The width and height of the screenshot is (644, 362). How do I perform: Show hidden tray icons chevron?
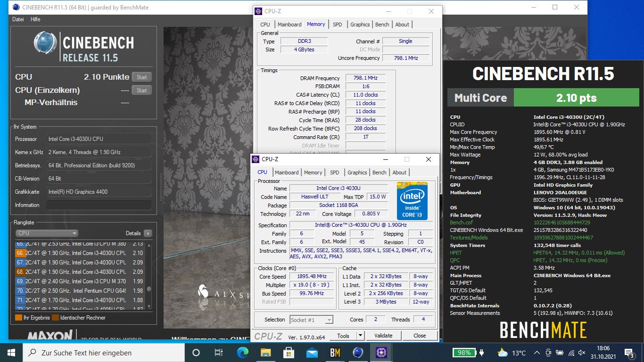point(537,353)
